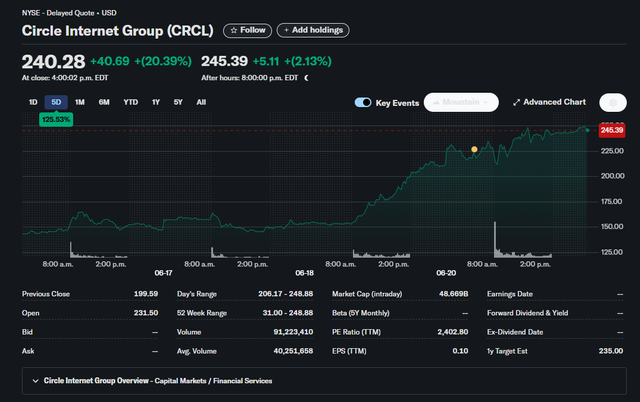Show the All time range

[201, 102]
